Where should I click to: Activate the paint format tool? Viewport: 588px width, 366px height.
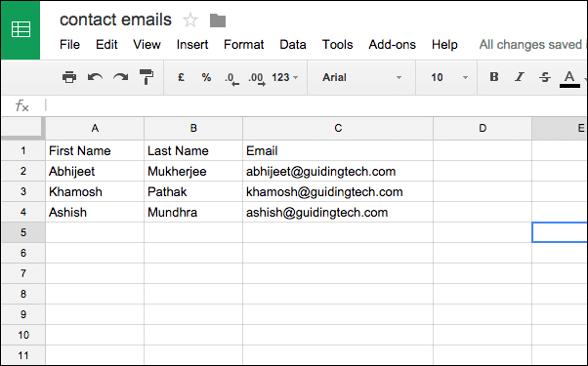147,77
